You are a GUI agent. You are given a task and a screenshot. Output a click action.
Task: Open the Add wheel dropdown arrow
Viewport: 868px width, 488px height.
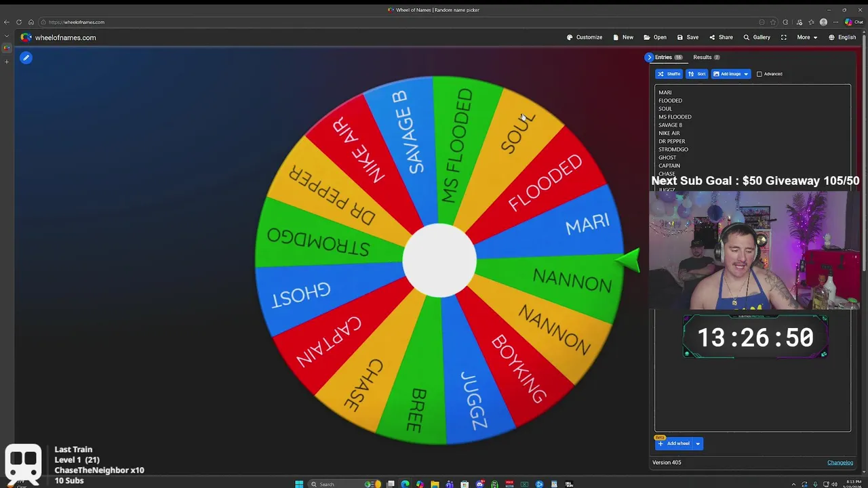[x=698, y=443]
